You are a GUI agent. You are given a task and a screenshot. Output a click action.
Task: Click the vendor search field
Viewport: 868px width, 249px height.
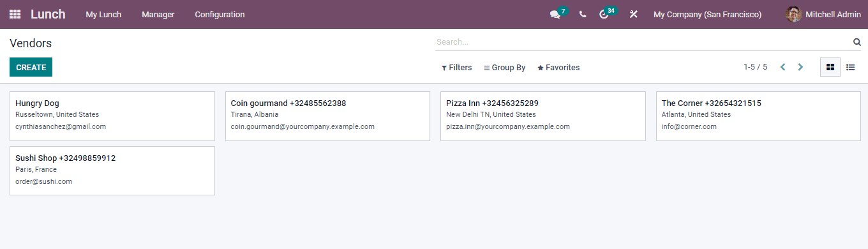(643, 42)
